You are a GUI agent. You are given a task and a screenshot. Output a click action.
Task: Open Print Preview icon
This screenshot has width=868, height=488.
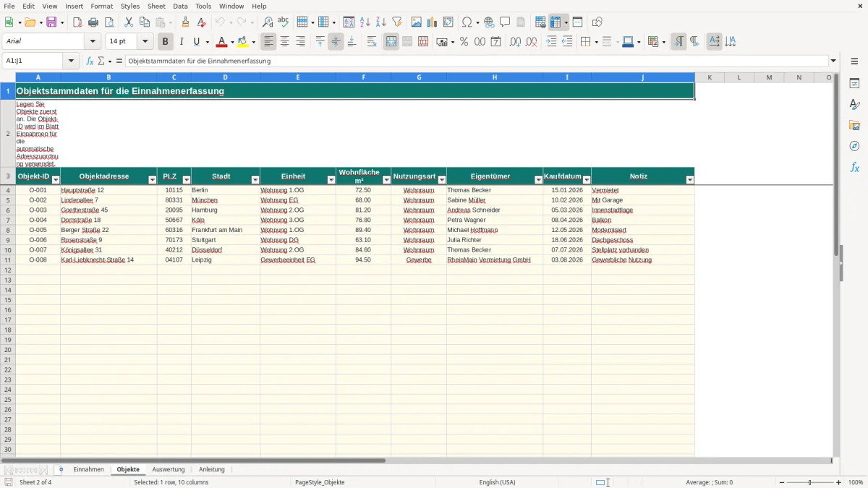109,22
